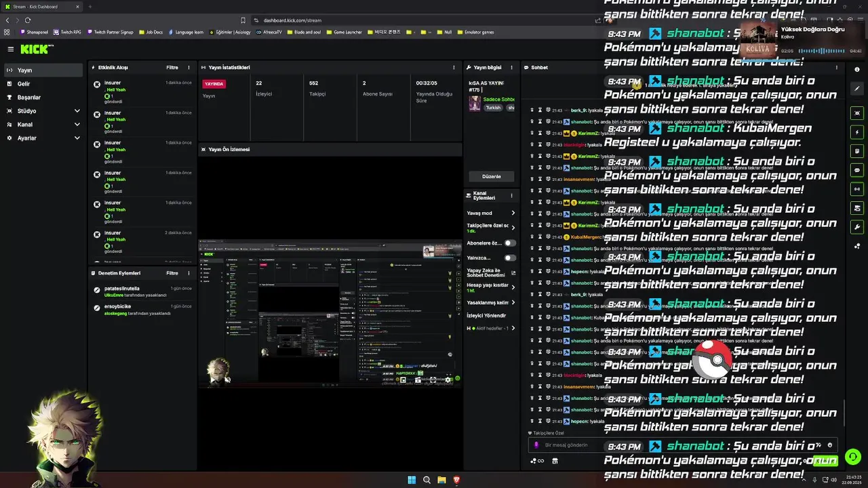Image resolution: width=868 pixels, height=488 pixels.
Task: Click the YAYINDA live status badge
Action: tap(214, 83)
